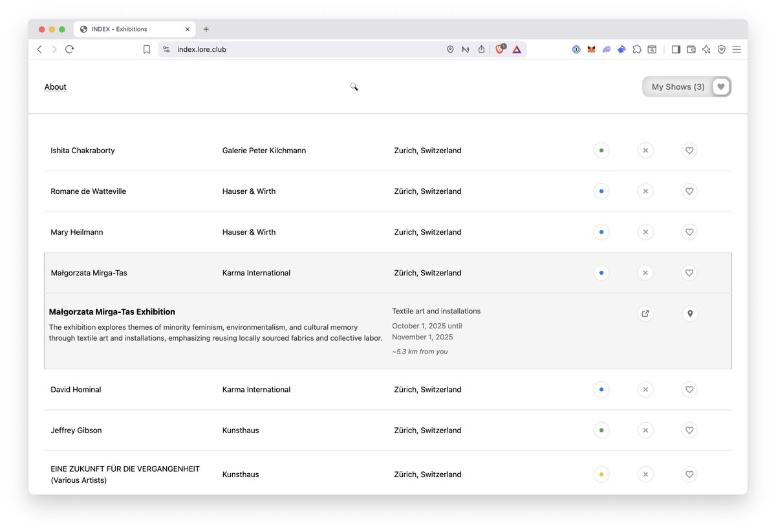Open the browser hamburger menu
Image resolution: width=776 pixels, height=532 pixels.
(737, 49)
